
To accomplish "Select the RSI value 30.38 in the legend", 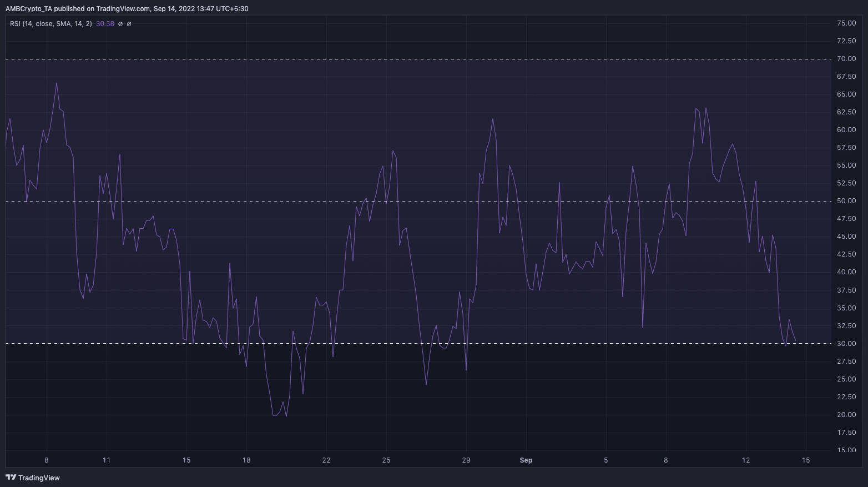I will point(105,24).
